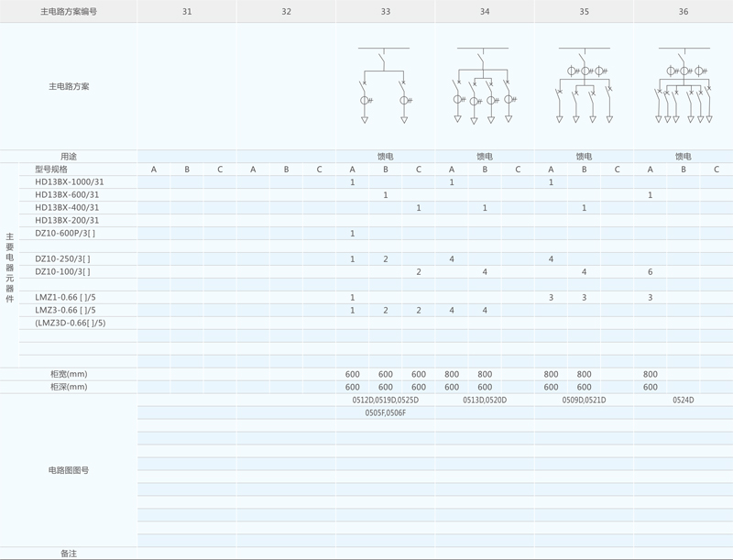This screenshot has height=560, width=733.
Task: Click the (LMZ3D-0.66[ ]/5) row label
Action: [71, 324]
